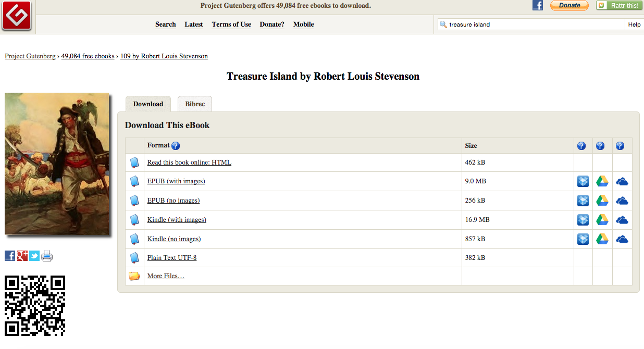
Task: Switch to the Bibrec tab
Action: click(x=195, y=104)
